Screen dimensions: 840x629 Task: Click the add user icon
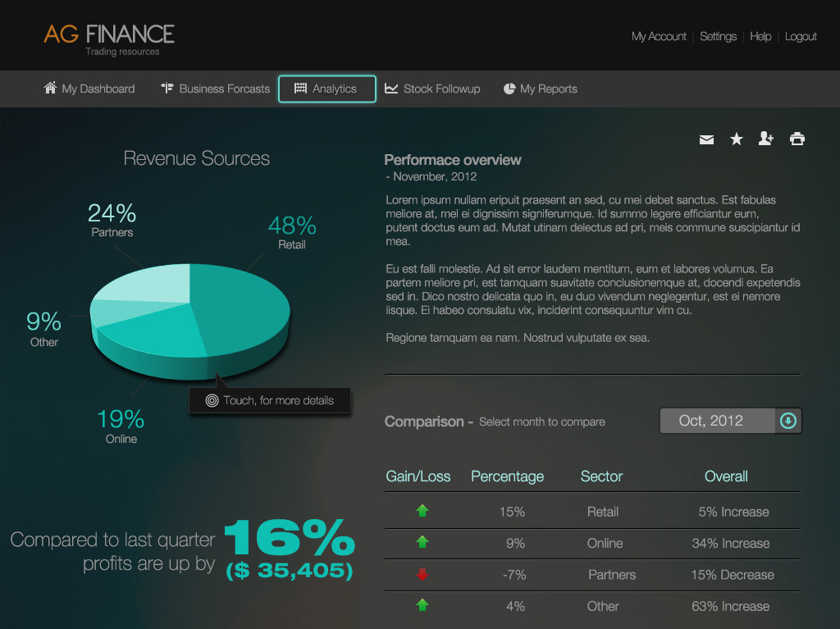(766, 139)
